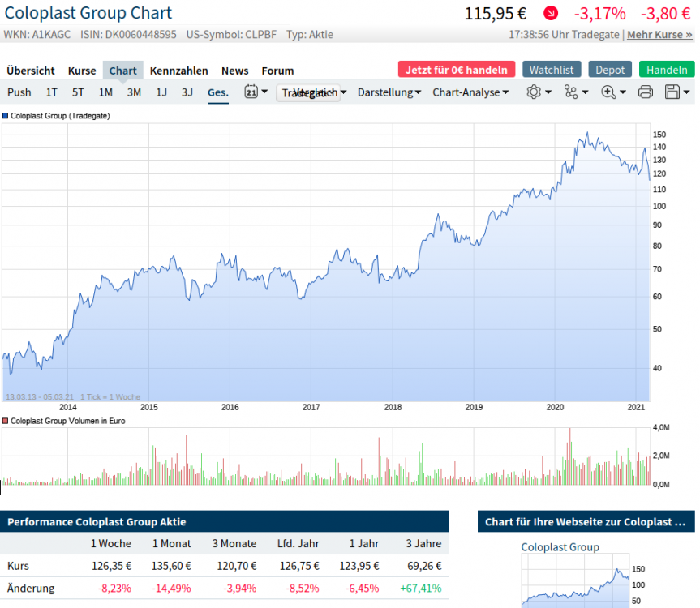The height and width of the screenshot is (608, 700).
Task: Click the share chart icon
Action: tap(571, 92)
